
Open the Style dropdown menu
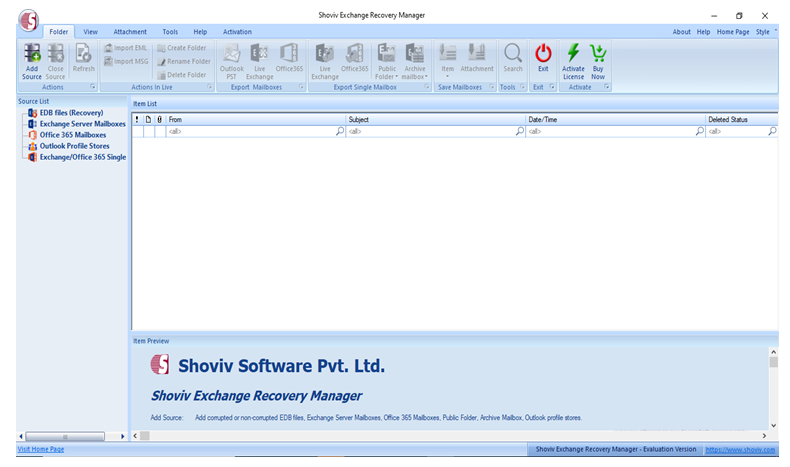(x=764, y=32)
